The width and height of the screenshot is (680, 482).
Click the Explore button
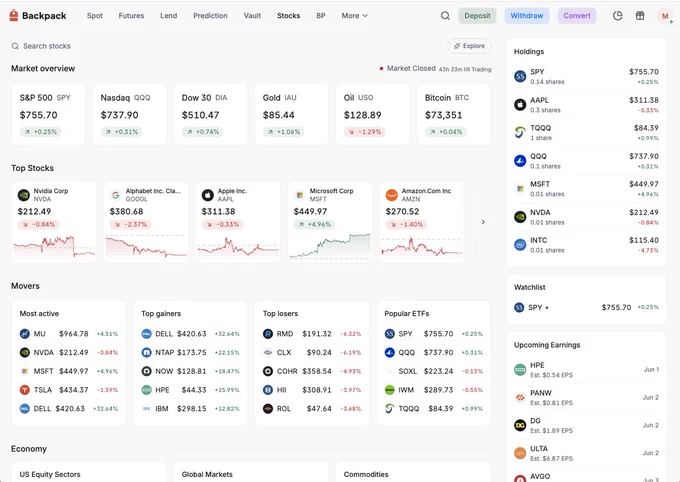pos(469,46)
